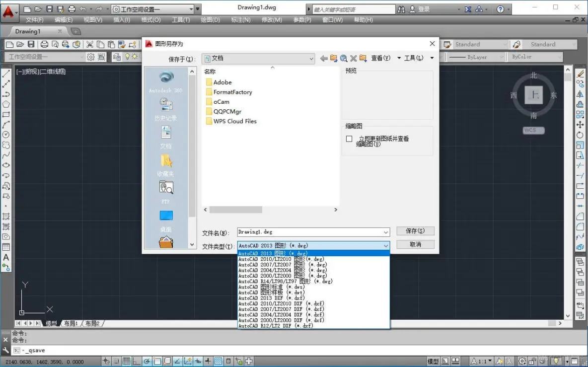Click the places sidebar scroll down arrow

(x=192, y=244)
